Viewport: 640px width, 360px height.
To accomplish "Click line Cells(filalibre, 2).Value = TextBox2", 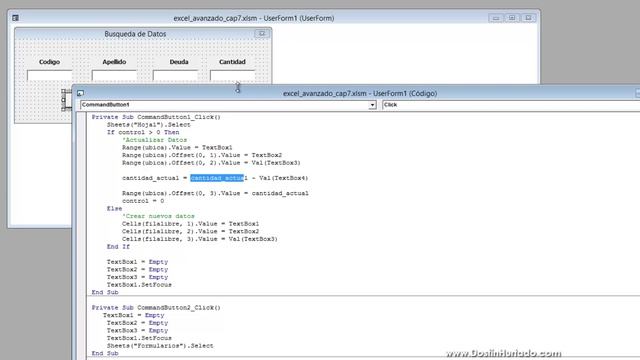I will [190, 231].
